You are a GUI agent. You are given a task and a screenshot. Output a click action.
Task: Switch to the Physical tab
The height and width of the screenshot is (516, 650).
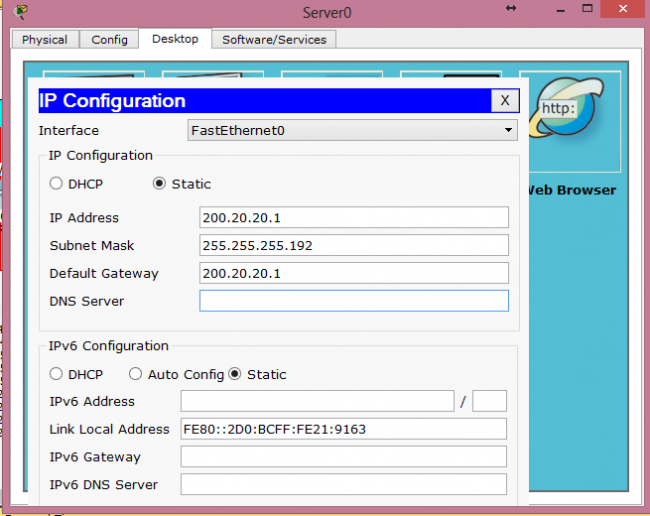click(x=45, y=39)
